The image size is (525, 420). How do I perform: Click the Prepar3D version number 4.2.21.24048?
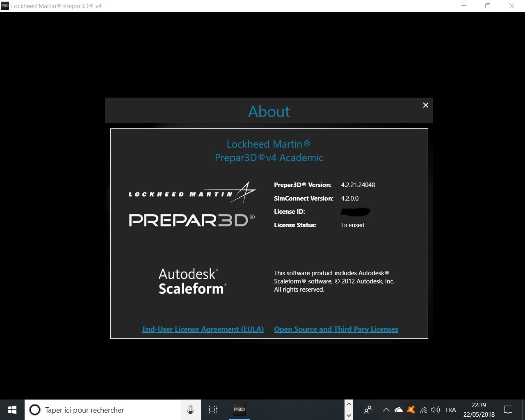point(358,185)
